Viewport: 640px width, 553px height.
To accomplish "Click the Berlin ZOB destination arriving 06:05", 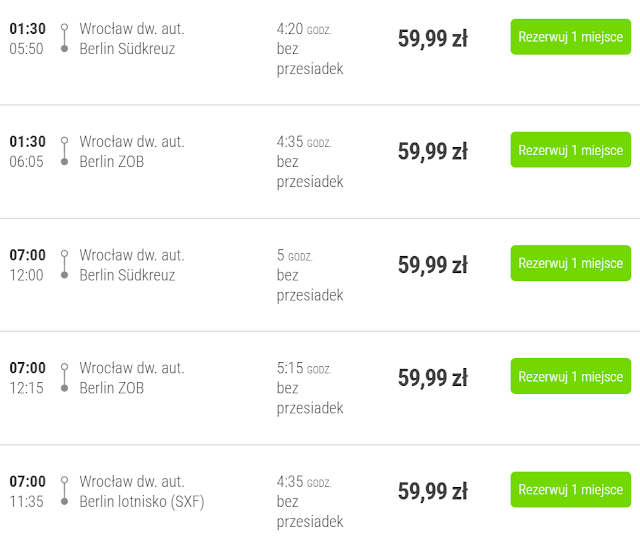I will (111, 161).
